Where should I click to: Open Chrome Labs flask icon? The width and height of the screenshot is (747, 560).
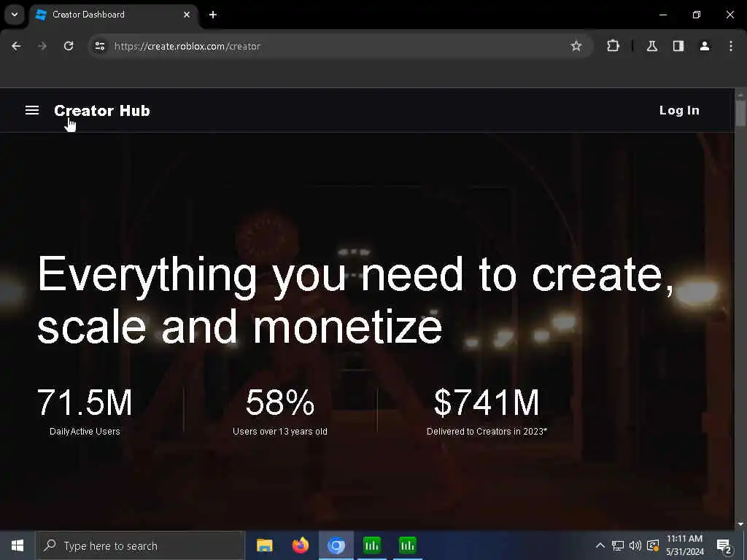pyautogui.click(x=652, y=46)
